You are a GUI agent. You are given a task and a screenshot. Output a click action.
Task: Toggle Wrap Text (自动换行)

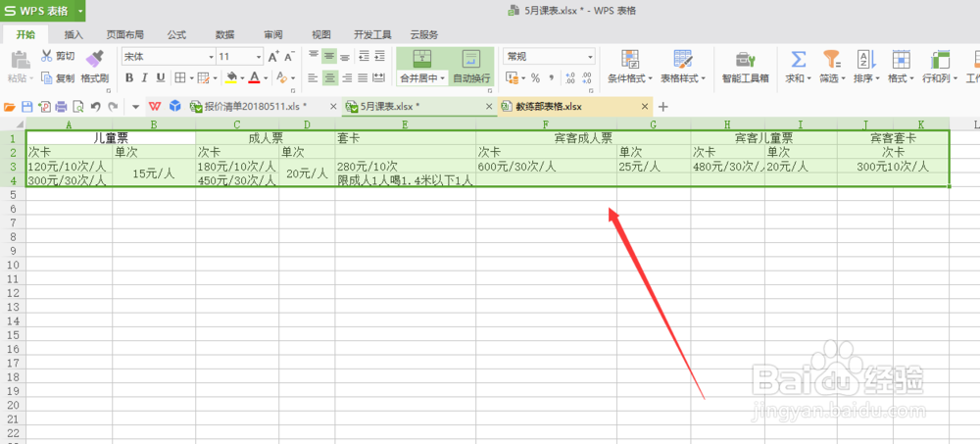(471, 68)
